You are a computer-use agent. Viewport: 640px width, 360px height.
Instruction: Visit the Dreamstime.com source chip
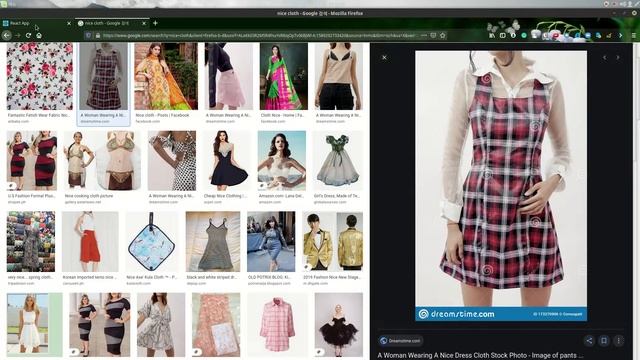[x=400, y=340]
